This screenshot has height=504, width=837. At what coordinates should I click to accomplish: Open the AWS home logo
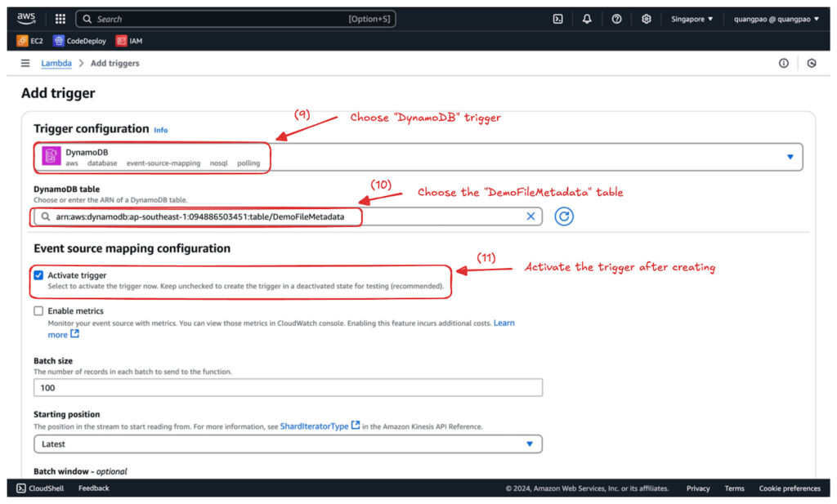click(25, 19)
